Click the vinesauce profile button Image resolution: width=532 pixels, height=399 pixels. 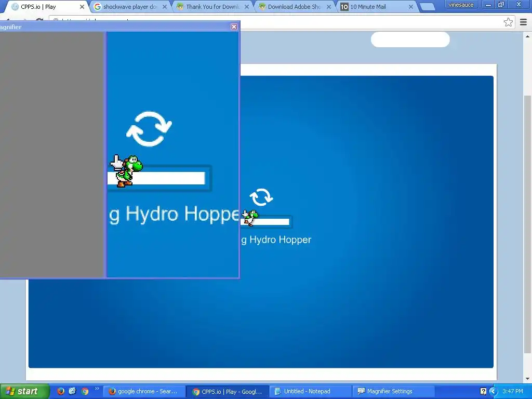click(x=461, y=4)
